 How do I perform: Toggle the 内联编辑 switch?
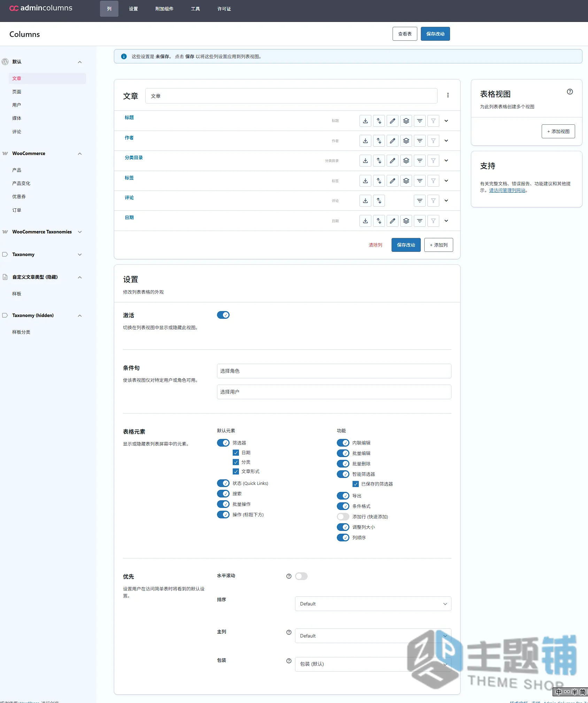(x=343, y=443)
